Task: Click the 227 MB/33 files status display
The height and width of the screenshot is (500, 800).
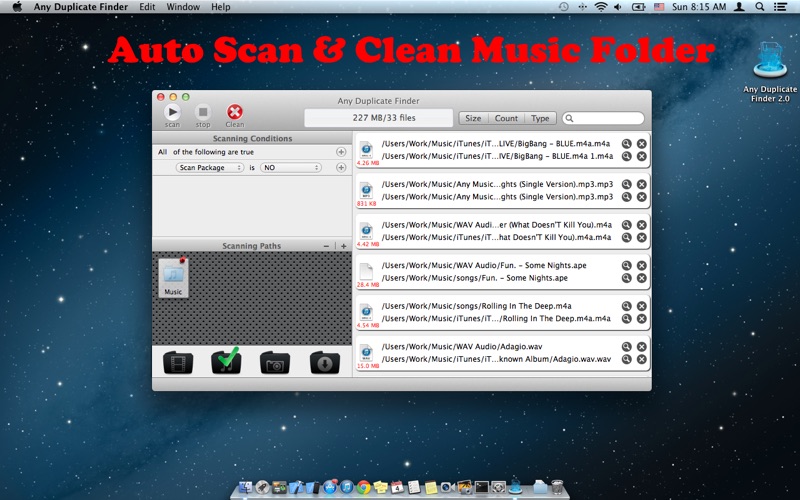Action: [x=379, y=118]
